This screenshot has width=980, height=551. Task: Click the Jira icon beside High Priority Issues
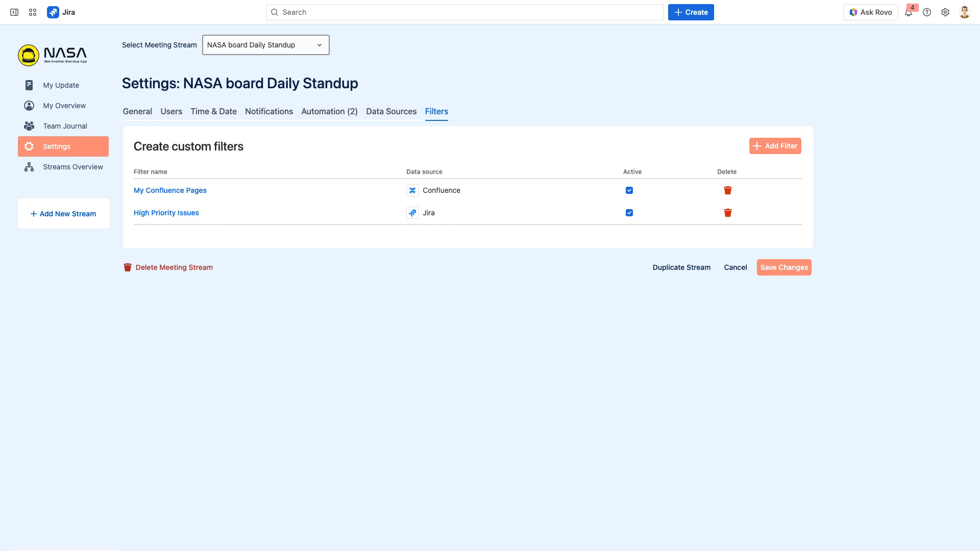tap(412, 213)
